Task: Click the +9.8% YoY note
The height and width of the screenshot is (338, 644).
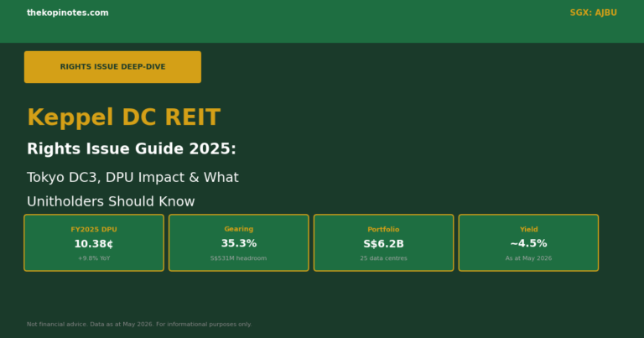Action: click(94, 258)
